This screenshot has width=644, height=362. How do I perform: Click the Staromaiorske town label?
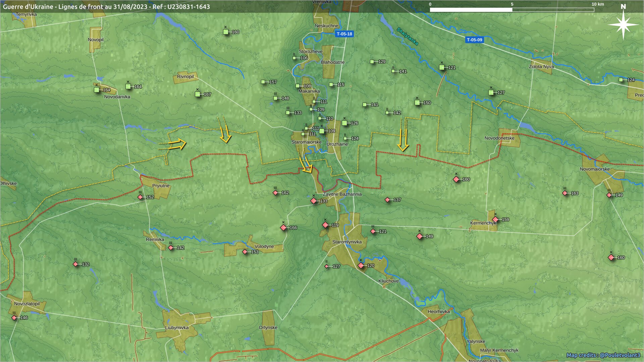(307, 142)
